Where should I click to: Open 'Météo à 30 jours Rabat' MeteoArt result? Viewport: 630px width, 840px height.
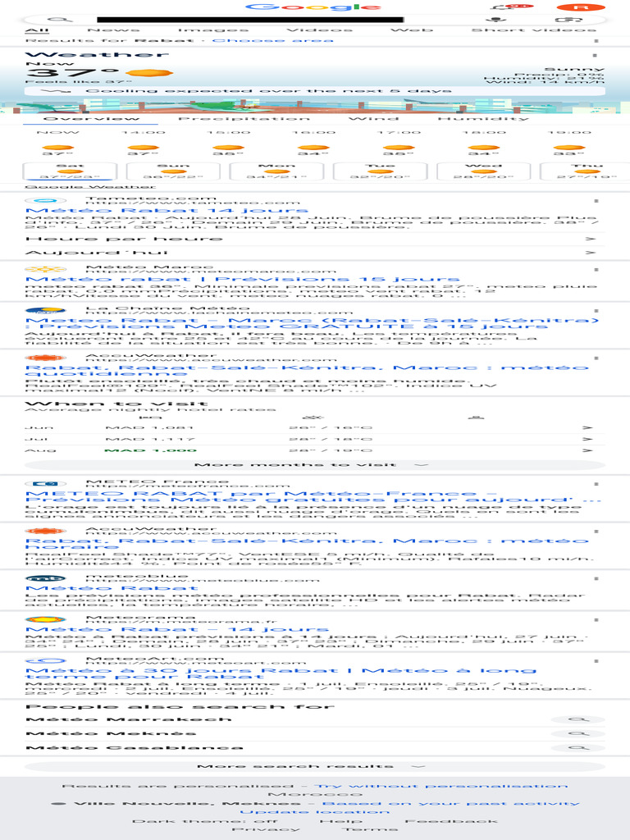click(x=281, y=673)
